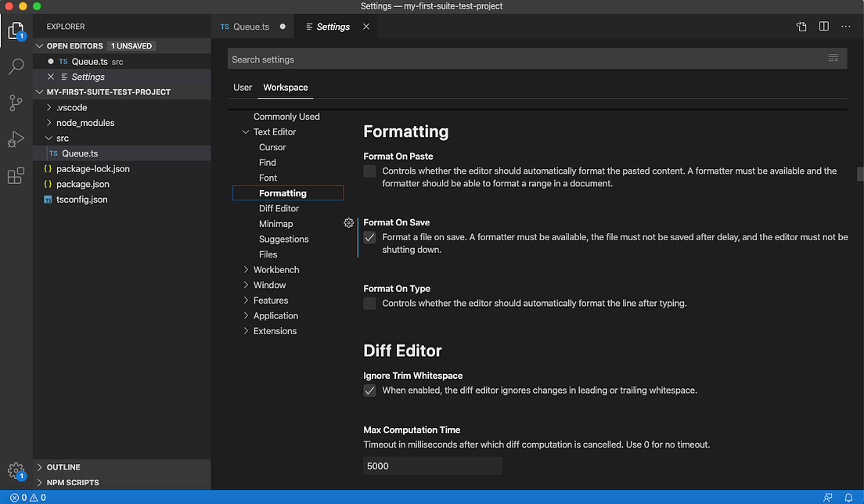The height and width of the screenshot is (504, 864).
Task: Click the settings editor scrollbar thumb
Action: coord(860,174)
